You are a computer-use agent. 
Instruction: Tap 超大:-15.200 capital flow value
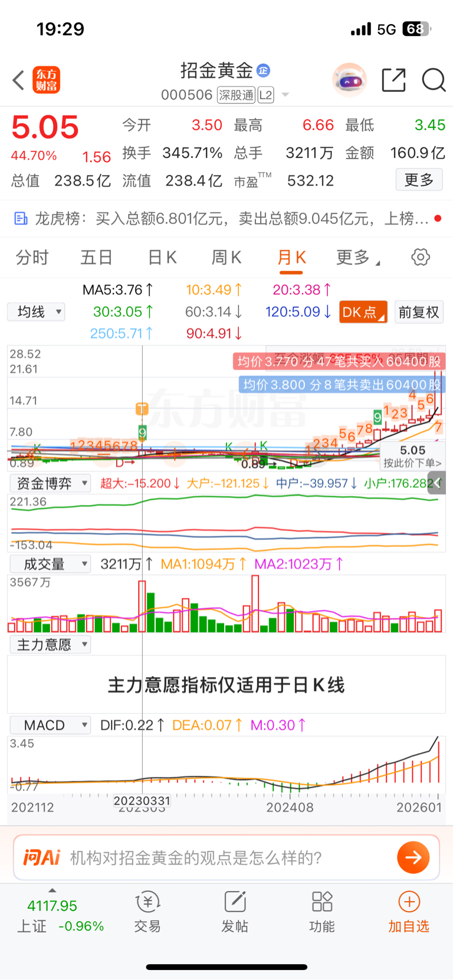pyautogui.click(x=140, y=484)
